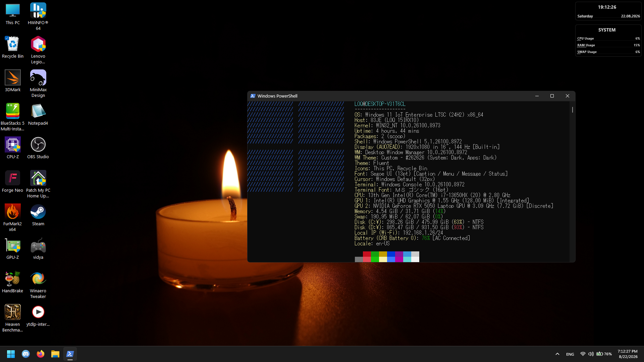644x362 pixels.
Task: Open the taskbar clock and calendar
Action: pos(628,354)
